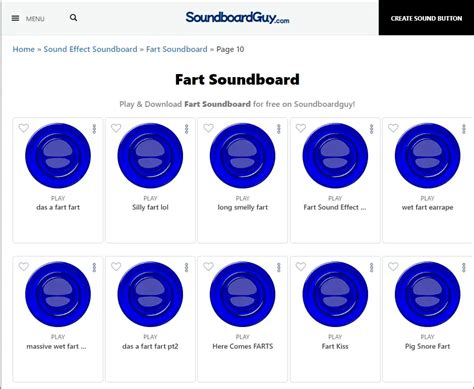The width and height of the screenshot is (474, 389).
Task: Play the 'das a fart fart' blue button
Action: [x=58, y=156]
